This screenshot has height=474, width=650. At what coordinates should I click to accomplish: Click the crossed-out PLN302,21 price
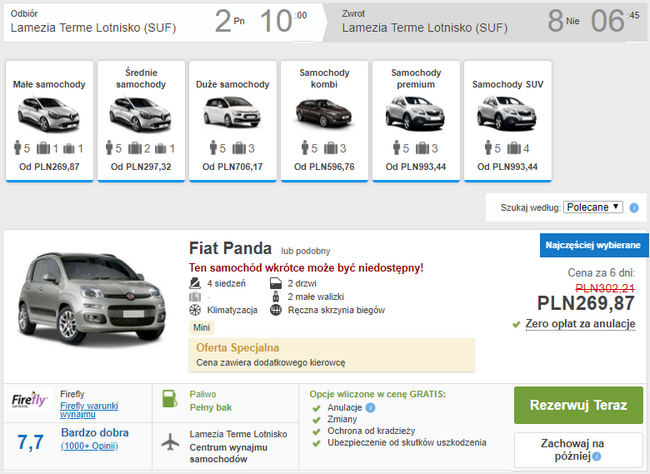[x=605, y=288]
